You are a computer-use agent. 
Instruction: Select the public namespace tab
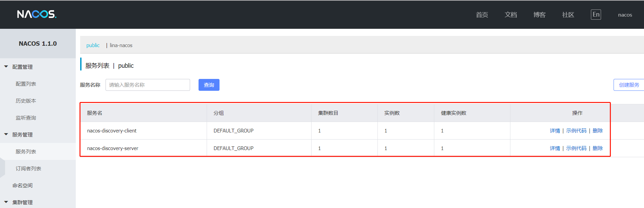[x=93, y=45]
